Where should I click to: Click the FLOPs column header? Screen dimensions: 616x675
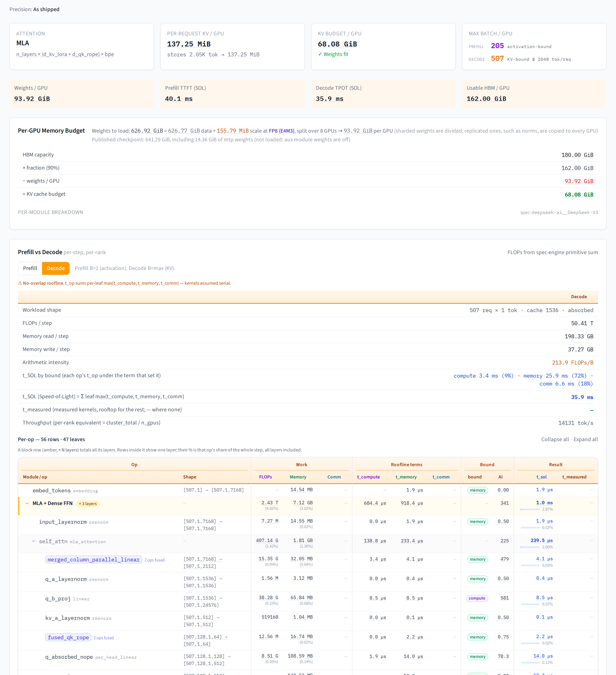click(x=266, y=477)
